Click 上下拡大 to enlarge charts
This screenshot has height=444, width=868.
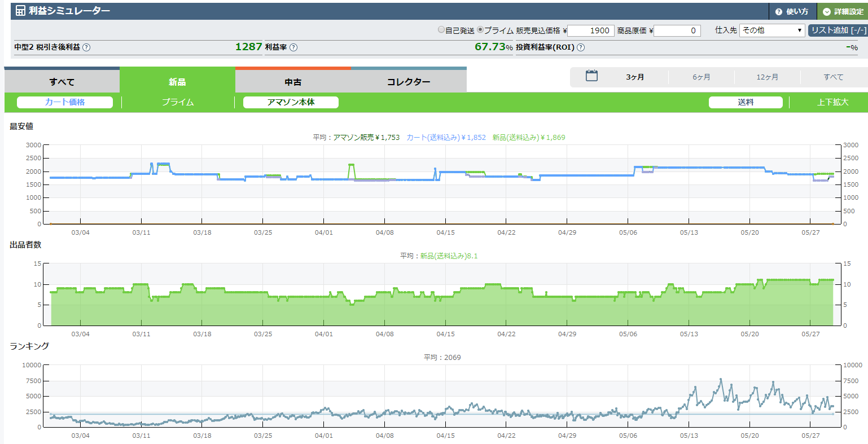point(832,102)
